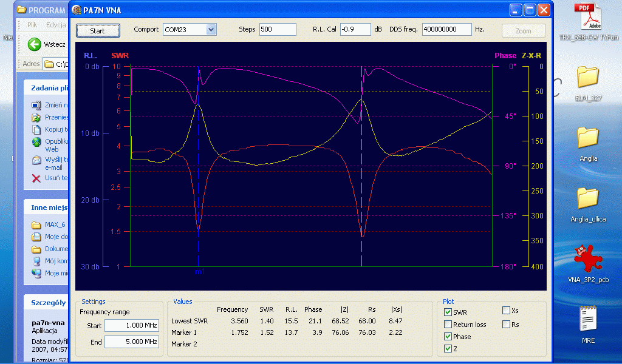Screen dimensions: 622x364
Task: Click the Steps input field
Action: point(277,30)
